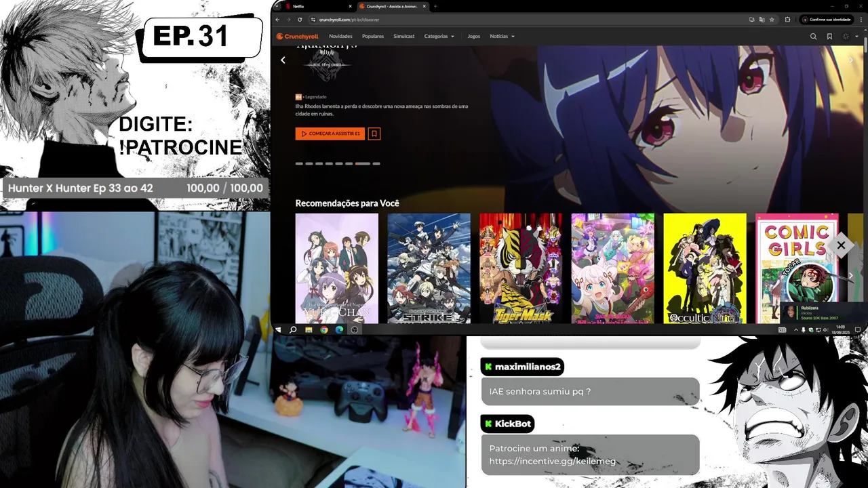The height and width of the screenshot is (488, 868).
Task: Open the Comic Girls anime poster
Action: pos(797,268)
